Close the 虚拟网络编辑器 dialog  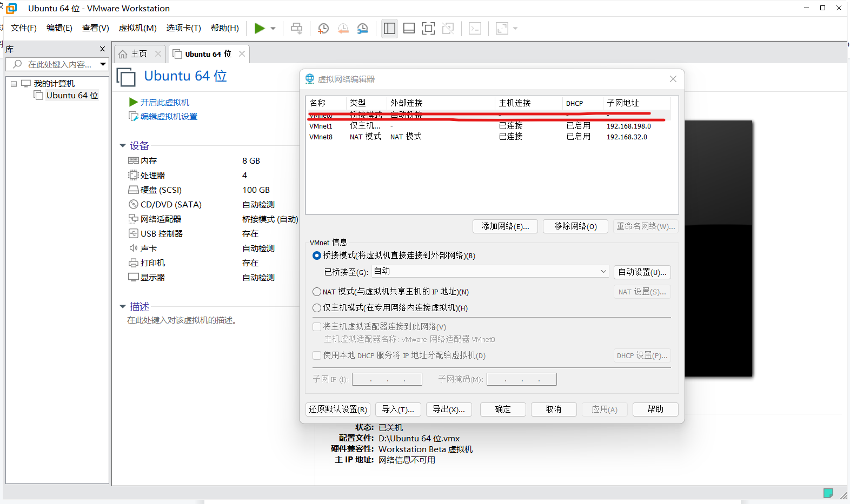(x=673, y=79)
